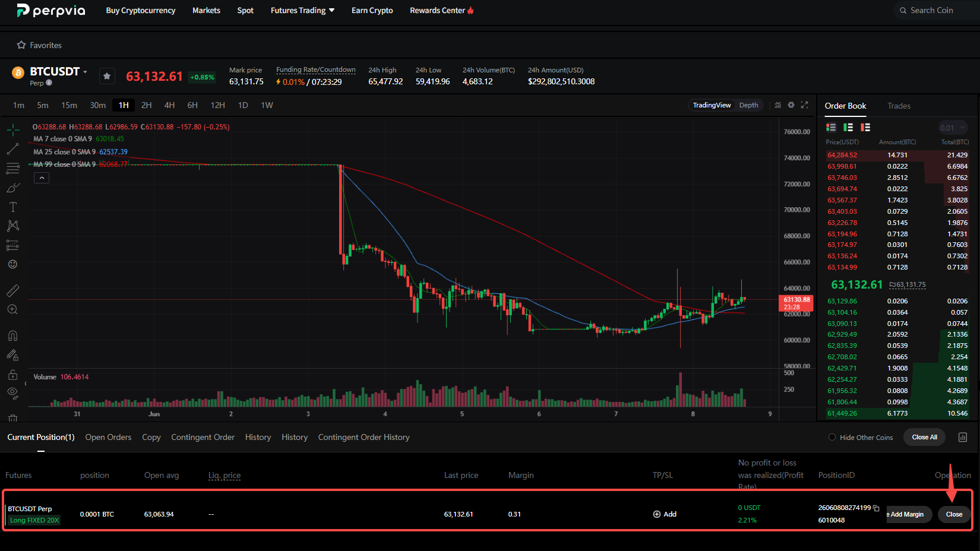Image resolution: width=980 pixels, height=551 pixels.
Task: Click the Close All button
Action: [x=924, y=438]
